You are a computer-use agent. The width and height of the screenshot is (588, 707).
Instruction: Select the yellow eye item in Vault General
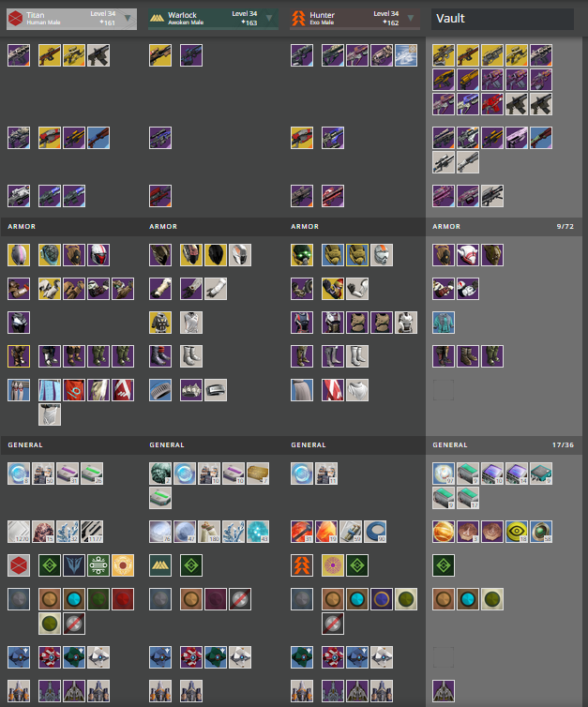(517, 532)
